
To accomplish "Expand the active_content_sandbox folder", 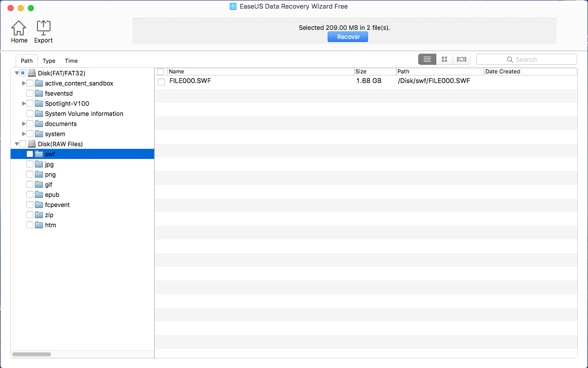I will [24, 83].
